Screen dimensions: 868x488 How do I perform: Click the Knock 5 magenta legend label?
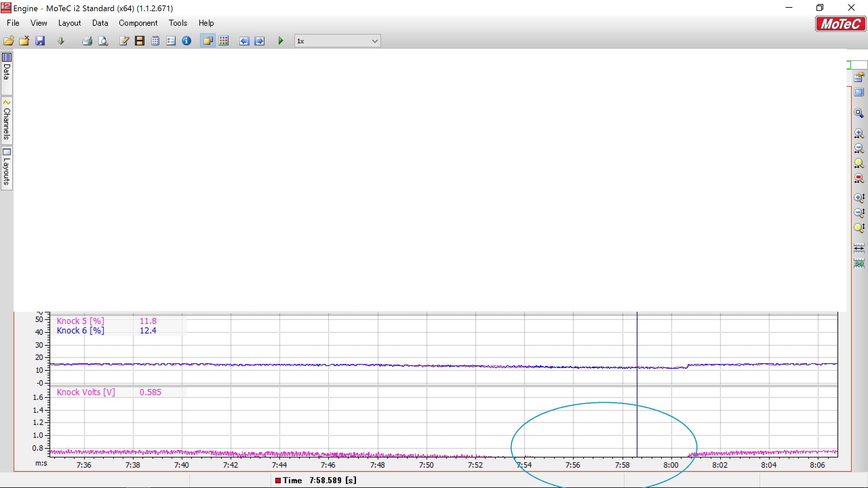point(80,321)
